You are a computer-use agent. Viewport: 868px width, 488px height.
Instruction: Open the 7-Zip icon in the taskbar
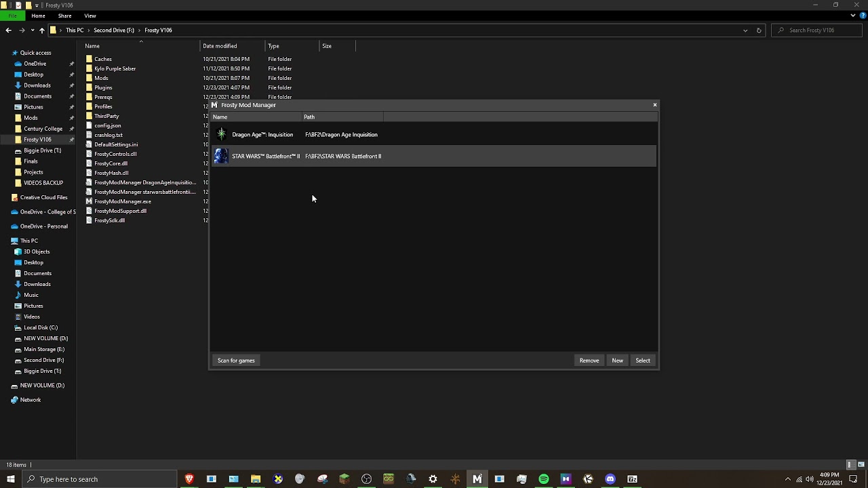[632, 479]
